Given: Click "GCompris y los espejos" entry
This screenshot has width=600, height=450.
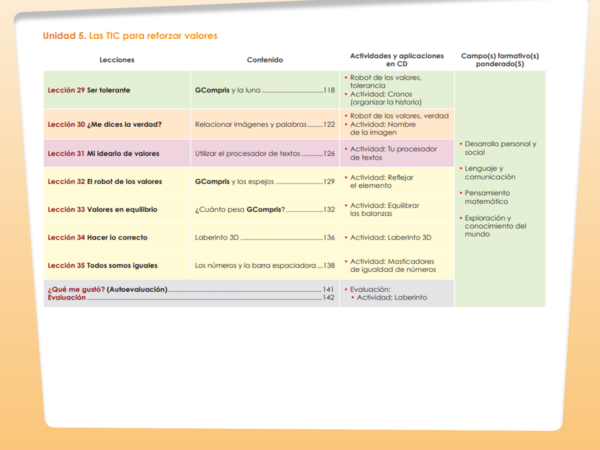Looking at the screenshot, I should pos(235,181).
